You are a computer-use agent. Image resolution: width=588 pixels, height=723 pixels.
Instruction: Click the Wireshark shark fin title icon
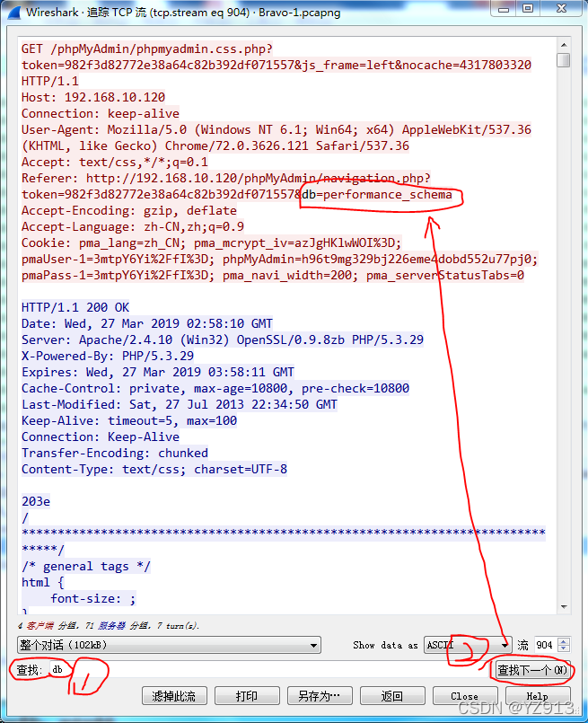point(13,12)
